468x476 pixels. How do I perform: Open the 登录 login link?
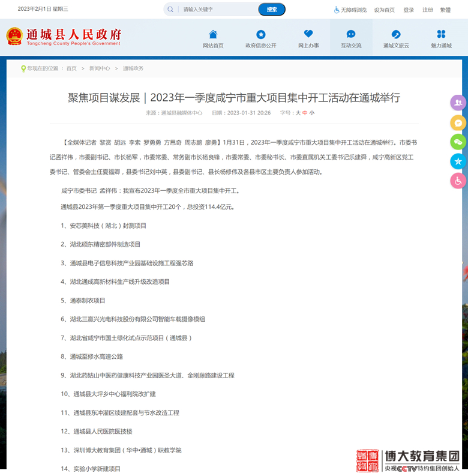409,10
